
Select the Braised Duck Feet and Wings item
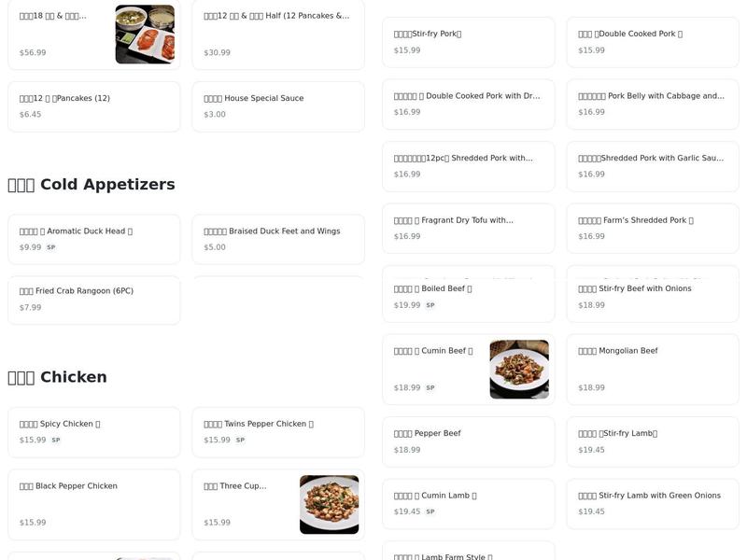[x=277, y=240]
